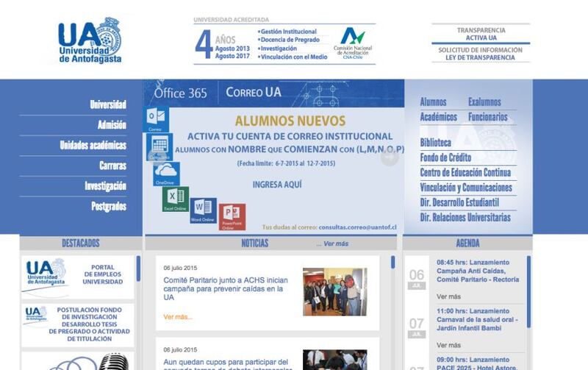
Task: Open Comité Paritario junto a ACHS headline
Action: coord(226,288)
